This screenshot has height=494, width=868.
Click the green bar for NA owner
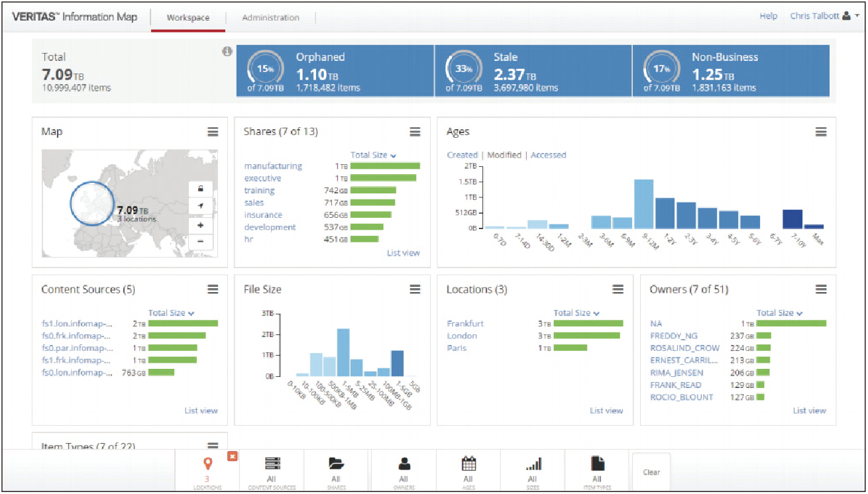click(791, 324)
